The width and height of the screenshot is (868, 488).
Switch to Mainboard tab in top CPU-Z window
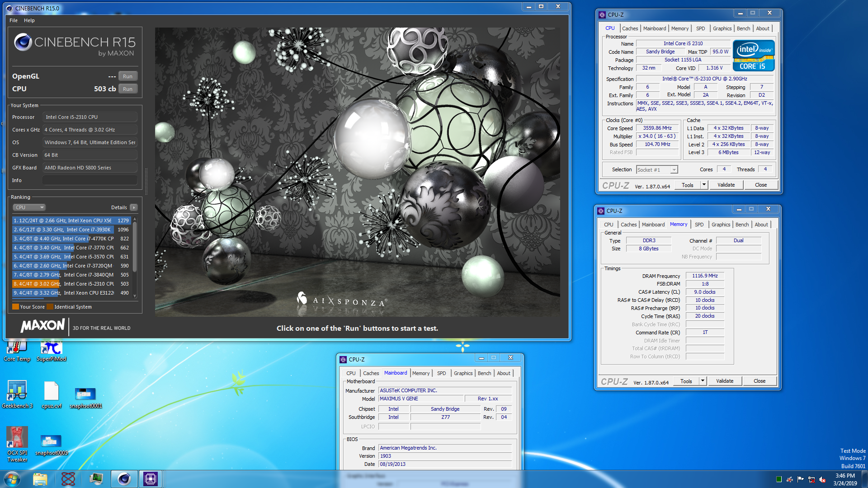click(655, 28)
